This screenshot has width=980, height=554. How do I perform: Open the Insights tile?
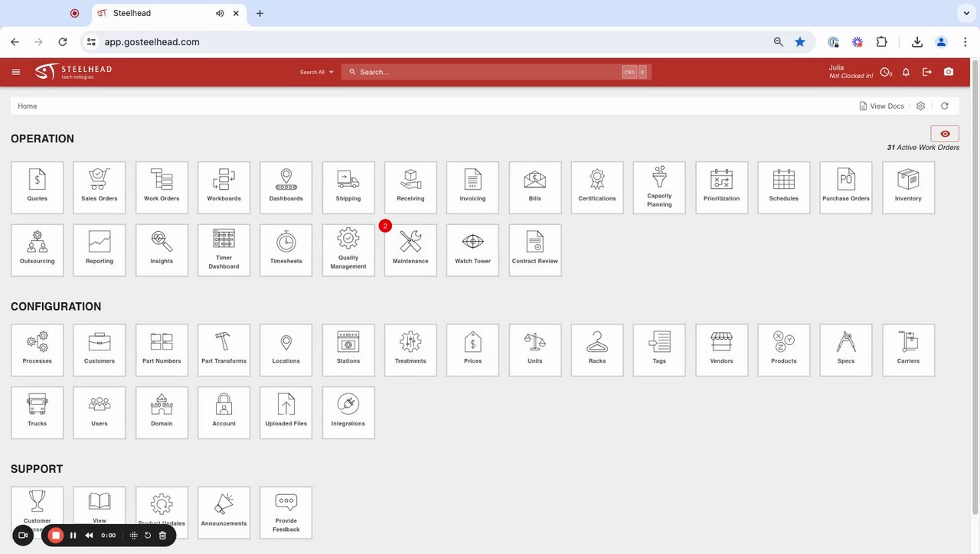162,250
